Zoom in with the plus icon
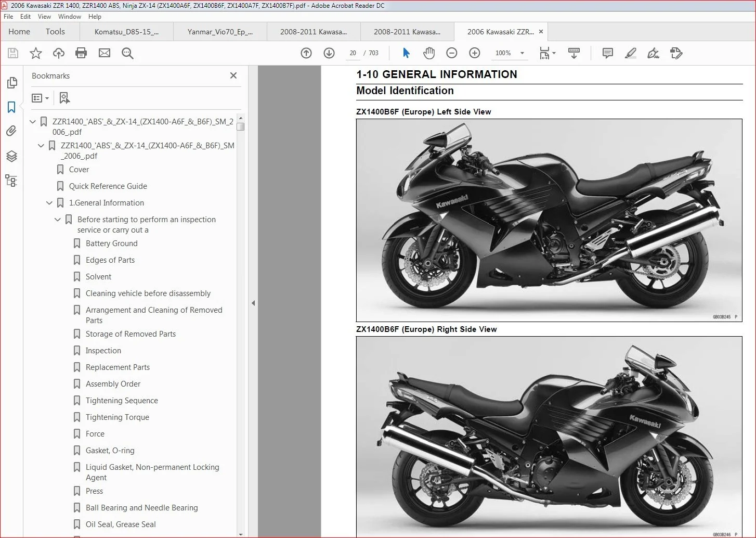Viewport: 756px width, 538px height. [475, 53]
